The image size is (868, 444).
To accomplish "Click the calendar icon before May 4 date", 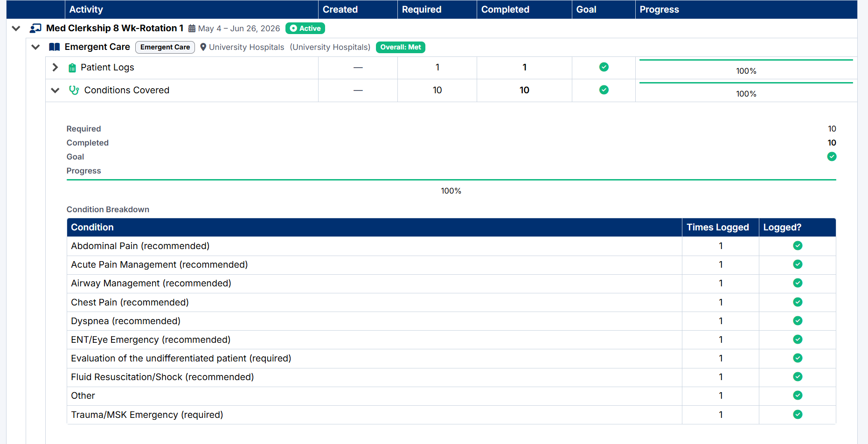I will click(192, 28).
